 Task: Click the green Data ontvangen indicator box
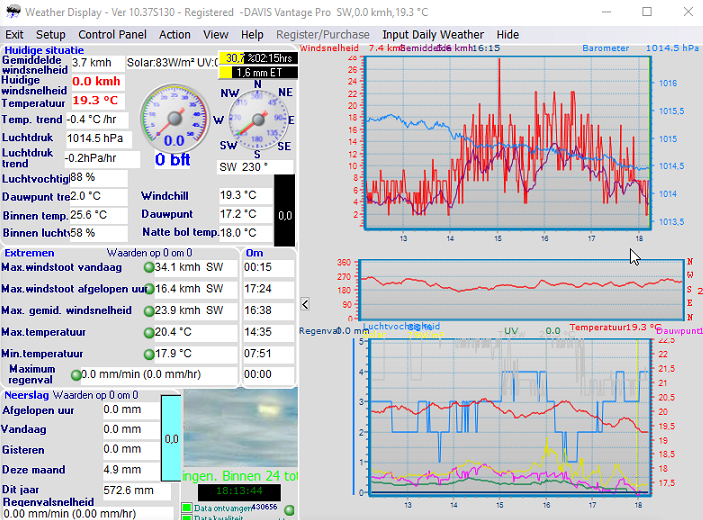[x=187, y=508]
